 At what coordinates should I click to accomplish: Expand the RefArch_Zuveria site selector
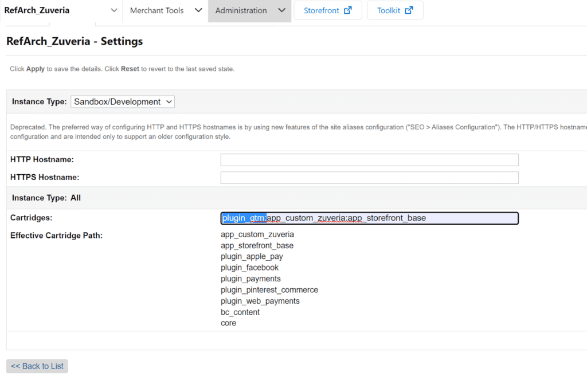(x=37, y=10)
